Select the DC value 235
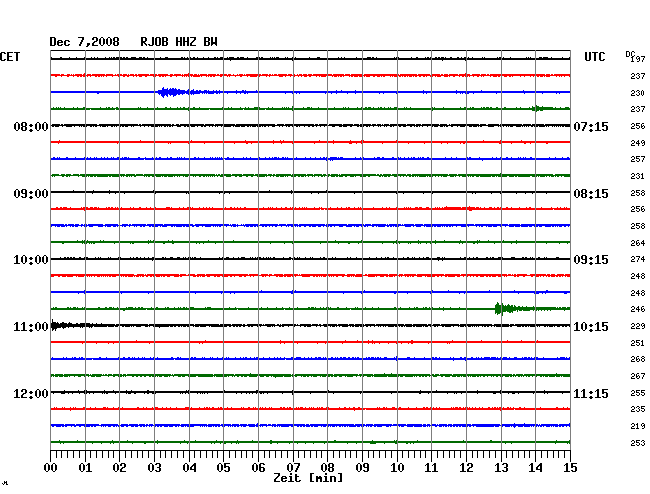The height and width of the screenshot is (494, 650). tap(638, 409)
